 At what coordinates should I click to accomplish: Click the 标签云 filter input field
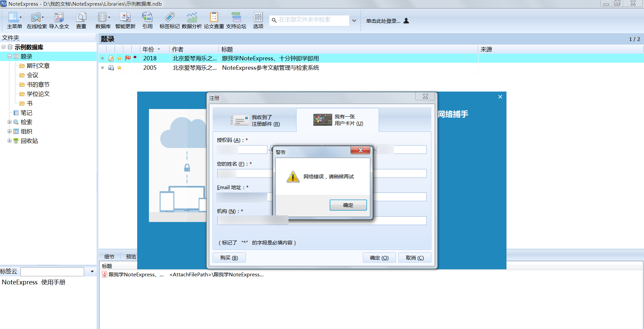tap(52, 272)
